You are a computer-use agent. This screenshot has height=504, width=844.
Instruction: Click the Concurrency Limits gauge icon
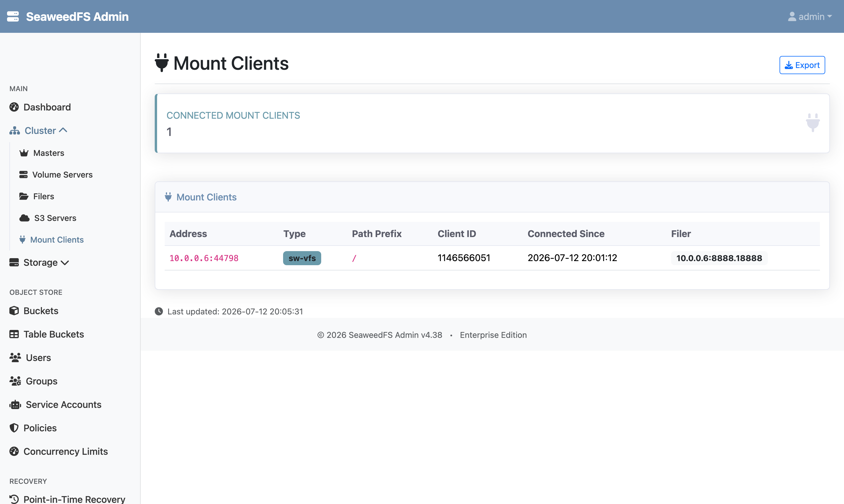pyautogui.click(x=14, y=451)
